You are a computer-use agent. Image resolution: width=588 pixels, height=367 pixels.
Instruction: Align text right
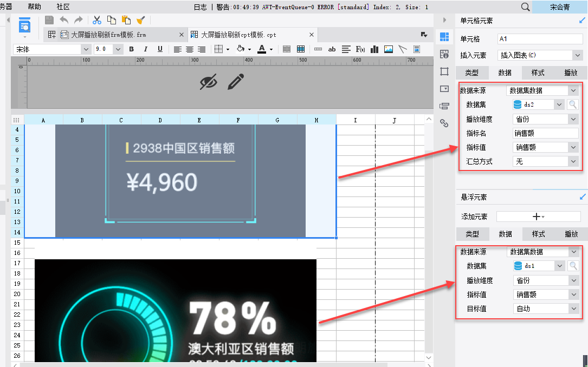coord(202,49)
